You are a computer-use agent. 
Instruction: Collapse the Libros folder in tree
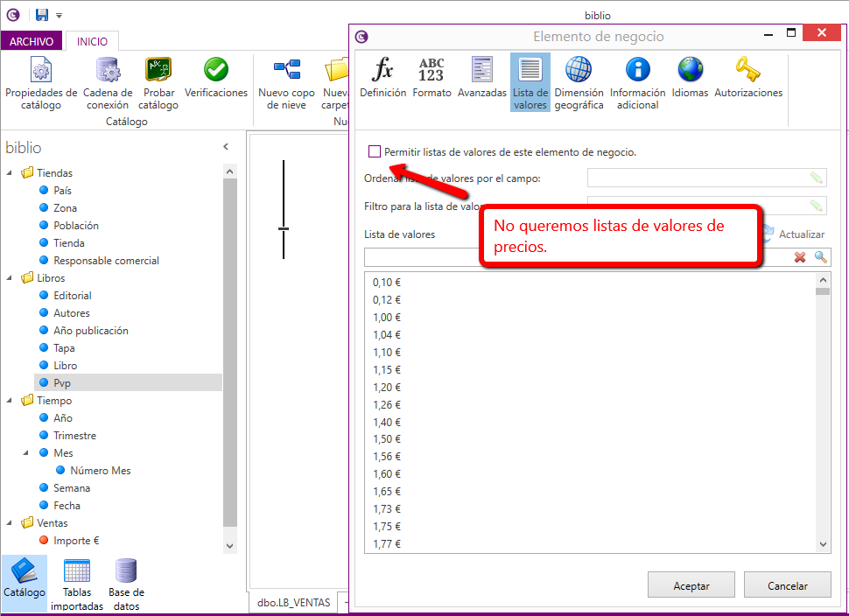click(x=10, y=277)
